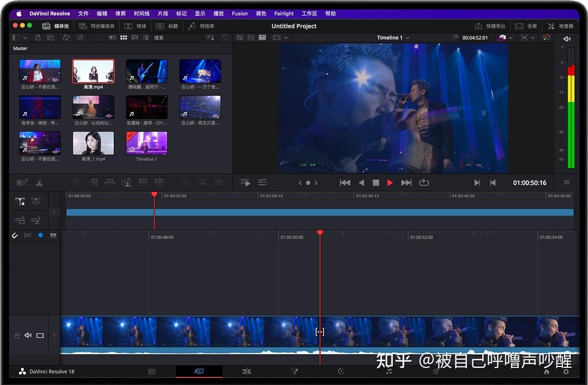Select source tape viewer mode
The image size is (588, 385).
[251, 38]
